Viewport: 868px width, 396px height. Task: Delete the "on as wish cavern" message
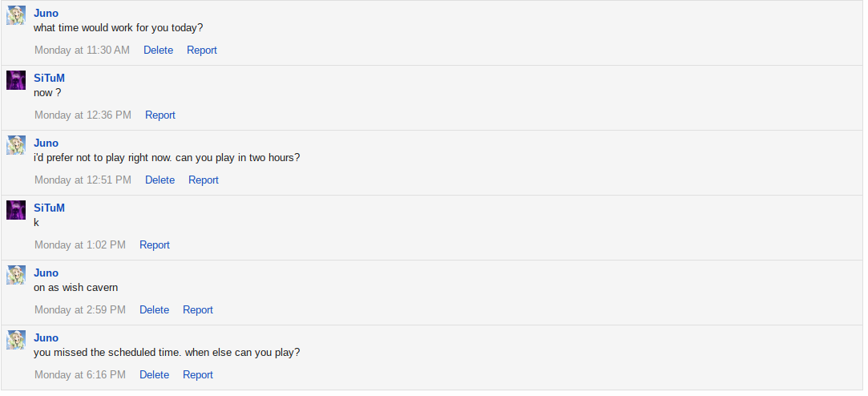tap(154, 309)
